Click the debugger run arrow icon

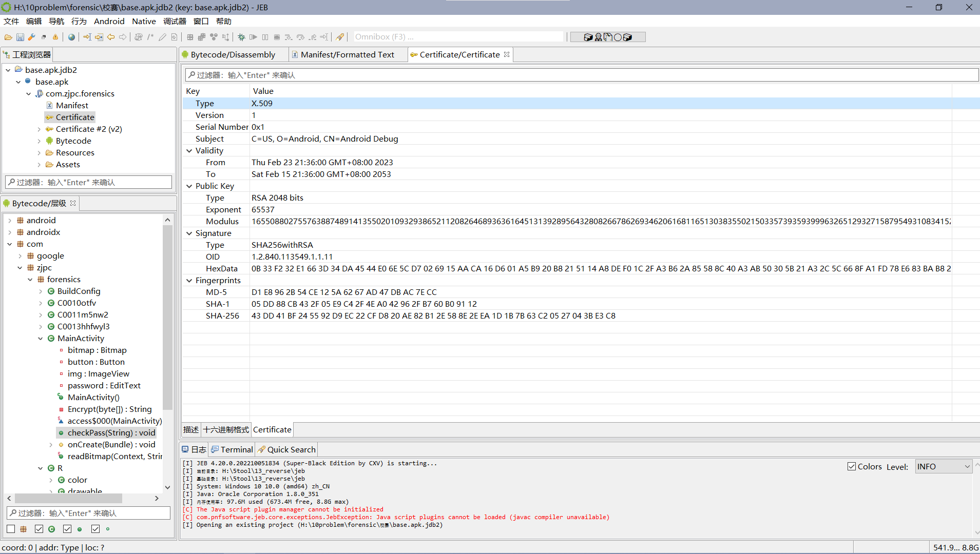click(253, 37)
